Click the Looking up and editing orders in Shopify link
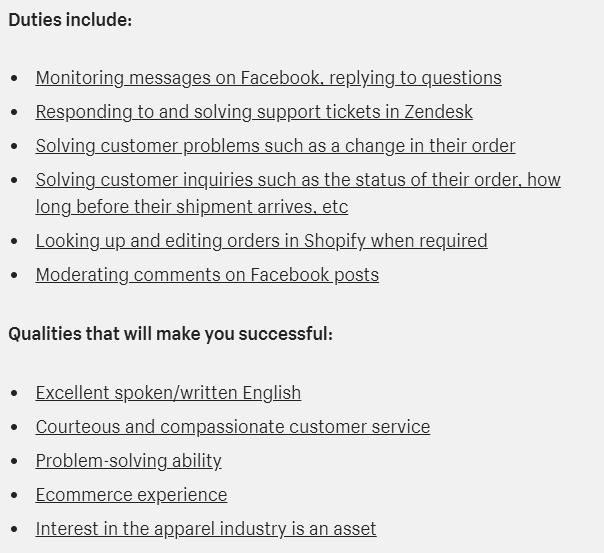604x553 pixels. (x=262, y=241)
